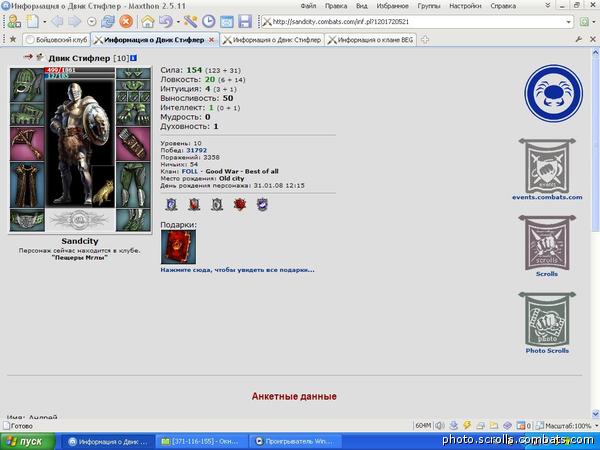Switch to Проигрыватель Windows taskbar item
Screen dimensions: 600x450
coord(295,442)
